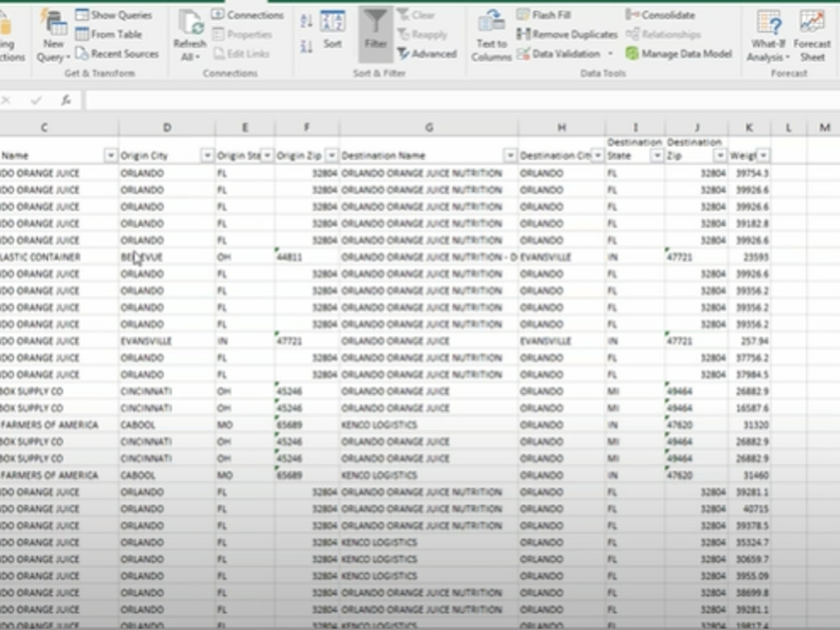Screen dimensions: 840x630
Task: Click Remove Duplicates
Action: [567, 34]
